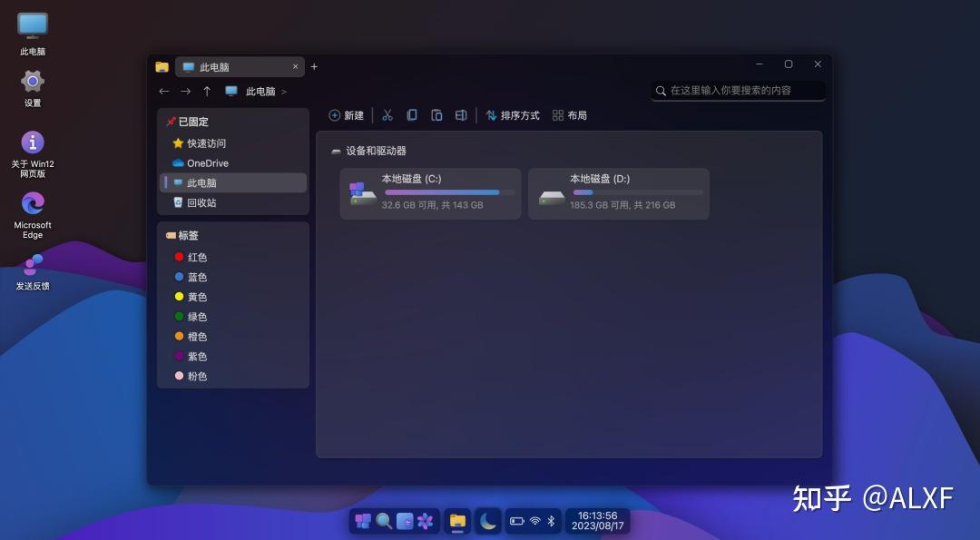Viewport: 980px width, 540px height.
Task: Click the Bluetooth icon in system tray
Action: point(551,521)
